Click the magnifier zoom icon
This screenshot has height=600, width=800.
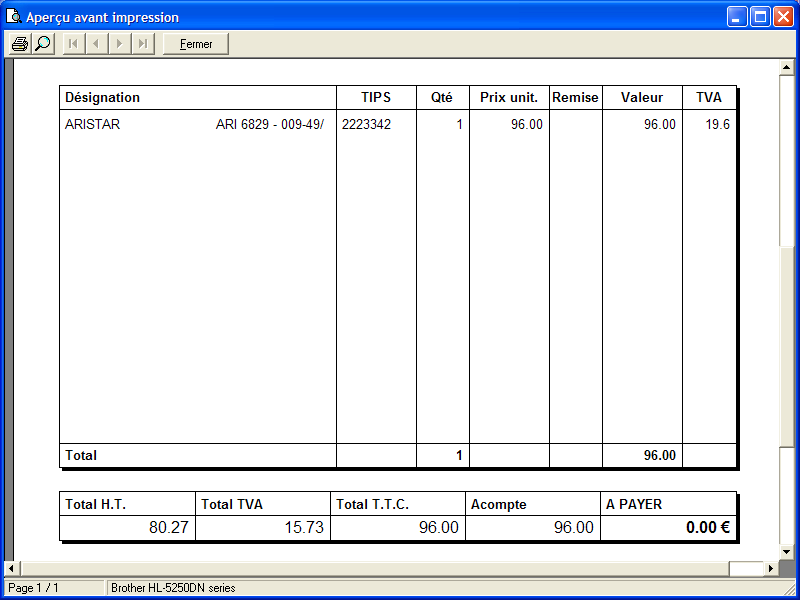click(x=42, y=44)
